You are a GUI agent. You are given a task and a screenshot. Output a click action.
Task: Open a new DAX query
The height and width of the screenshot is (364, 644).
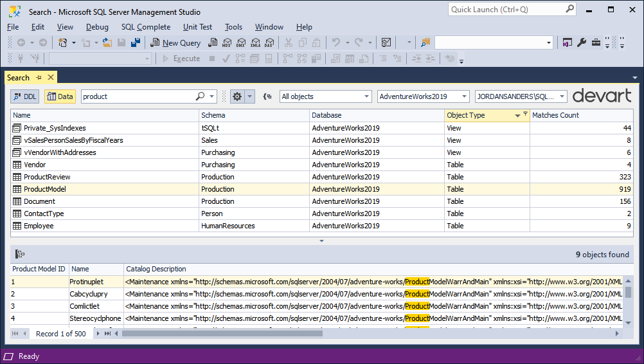(x=269, y=42)
